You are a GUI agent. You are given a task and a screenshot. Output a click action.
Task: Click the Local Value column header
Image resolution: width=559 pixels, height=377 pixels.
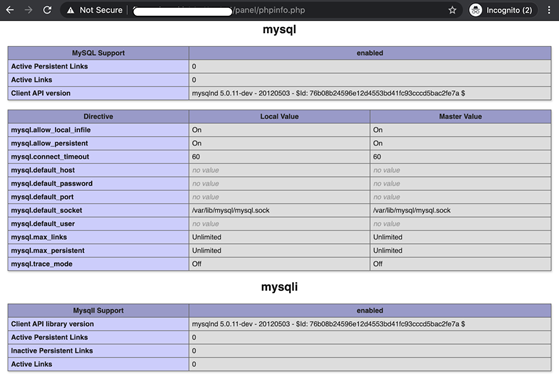pyautogui.click(x=280, y=116)
